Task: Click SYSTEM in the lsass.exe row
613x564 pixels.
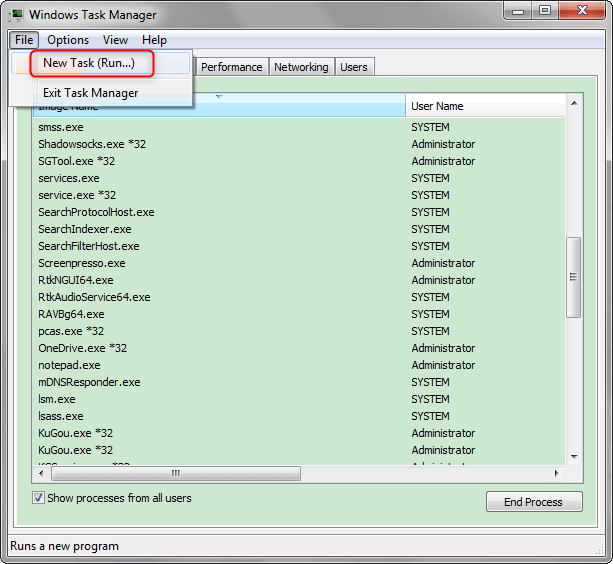Action: [x=430, y=416]
